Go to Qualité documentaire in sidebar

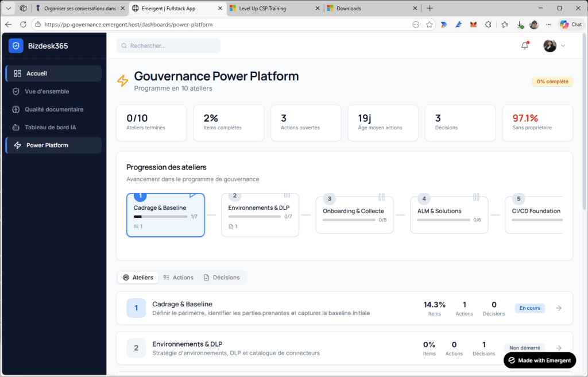point(53,109)
